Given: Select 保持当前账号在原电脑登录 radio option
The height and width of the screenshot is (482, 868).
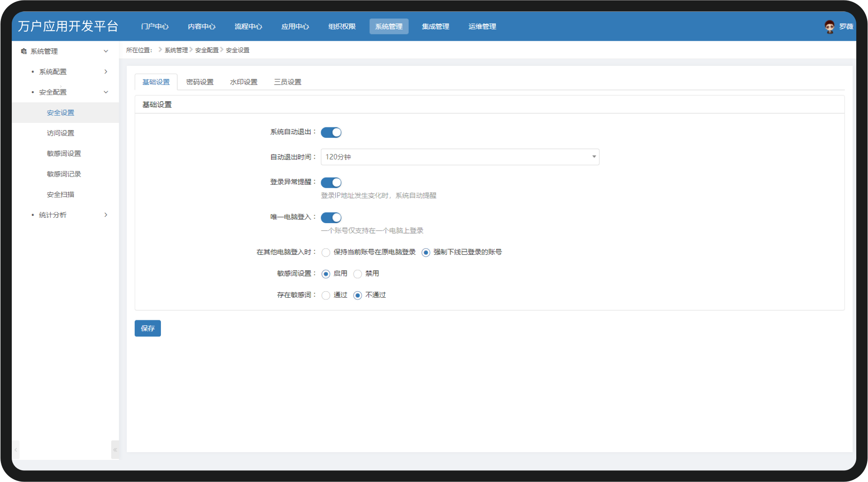Looking at the screenshot, I should pos(326,253).
